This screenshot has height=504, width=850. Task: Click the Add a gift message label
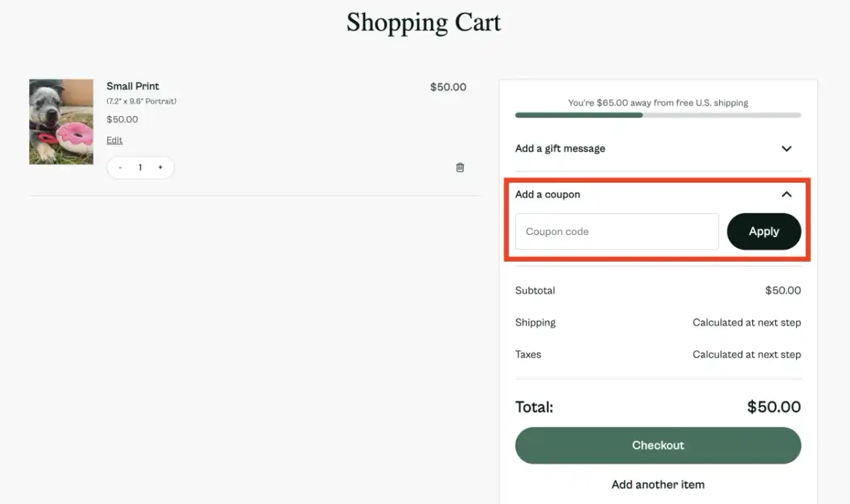point(560,149)
